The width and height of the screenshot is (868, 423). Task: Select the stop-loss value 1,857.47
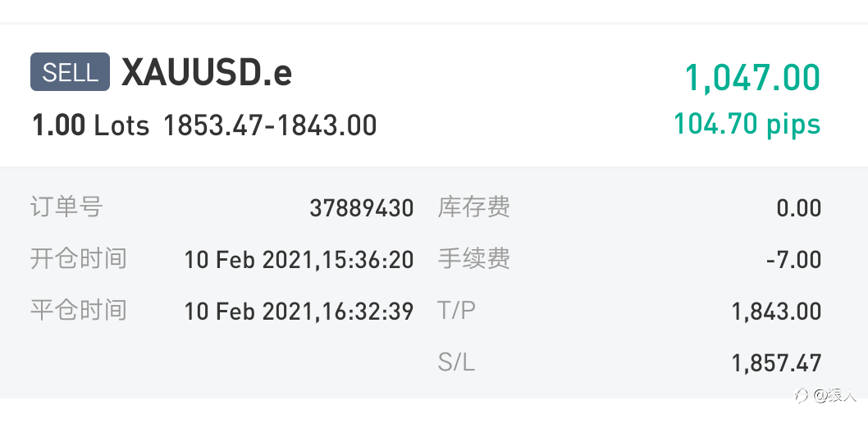coord(777,363)
